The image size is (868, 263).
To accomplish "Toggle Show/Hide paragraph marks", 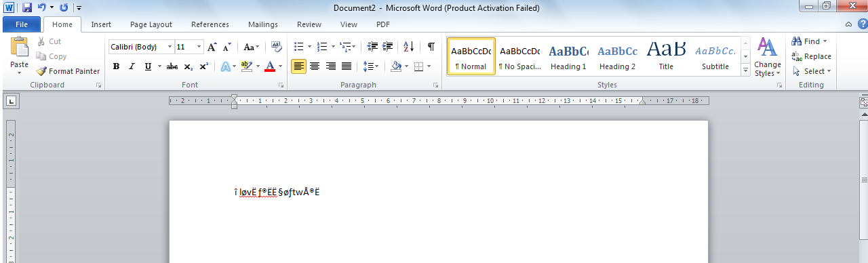I will (x=431, y=47).
